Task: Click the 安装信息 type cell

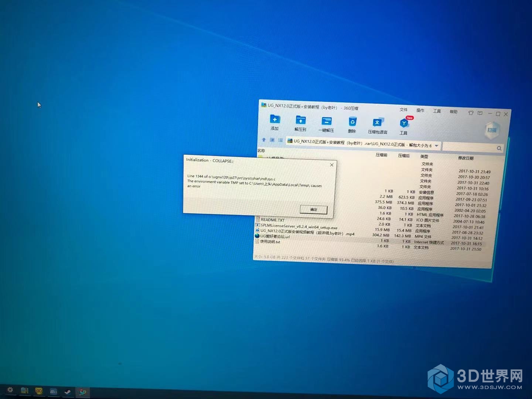Action: (x=426, y=192)
